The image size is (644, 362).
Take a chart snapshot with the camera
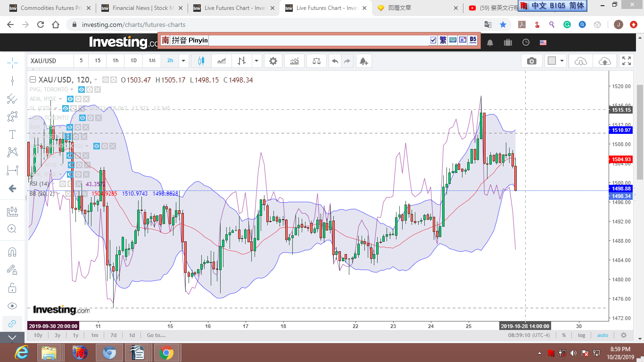click(532, 61)
